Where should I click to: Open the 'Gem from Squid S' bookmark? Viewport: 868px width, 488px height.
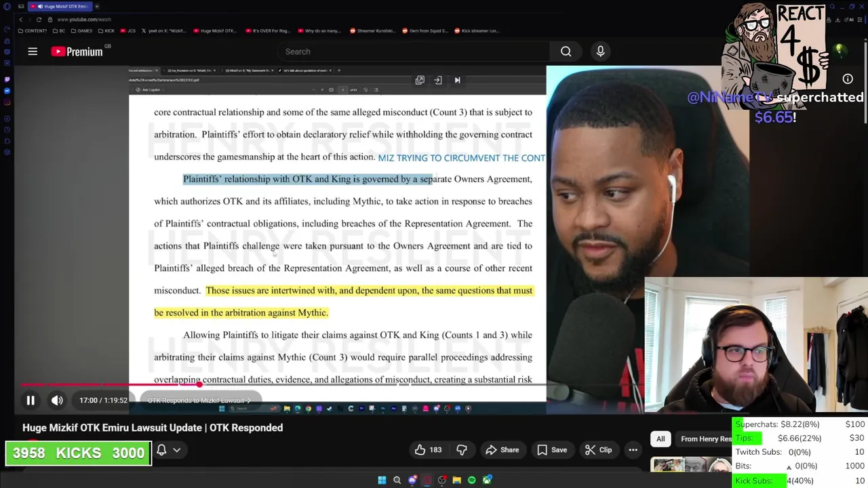coord(427,30)
